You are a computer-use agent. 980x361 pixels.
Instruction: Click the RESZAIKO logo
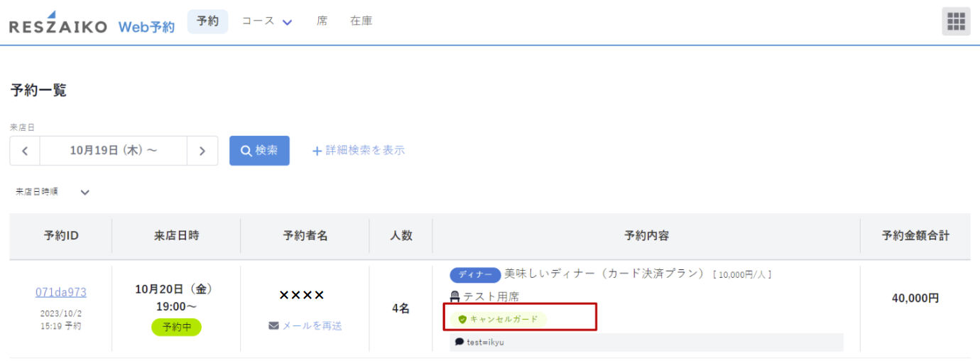pos(58,25)
